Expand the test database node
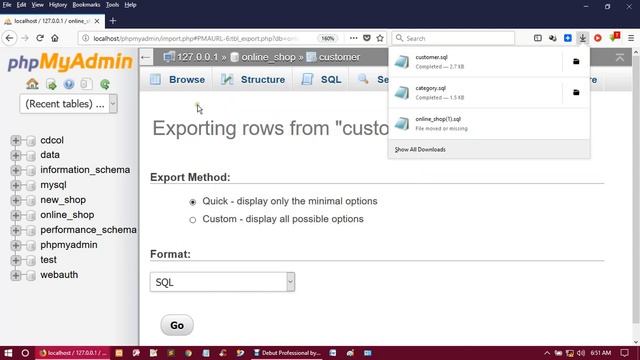 click(x=16, y=260)
